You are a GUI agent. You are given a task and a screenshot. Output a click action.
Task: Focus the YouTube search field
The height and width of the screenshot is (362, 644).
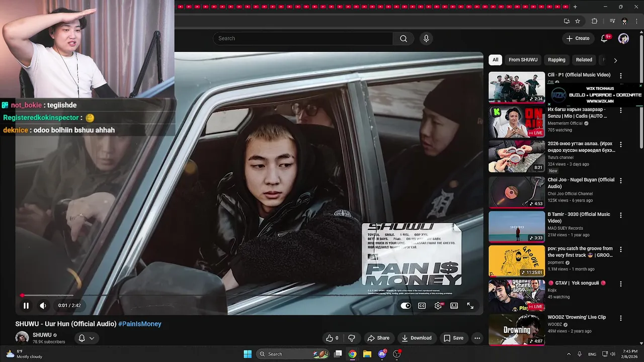tap(303, 38)
